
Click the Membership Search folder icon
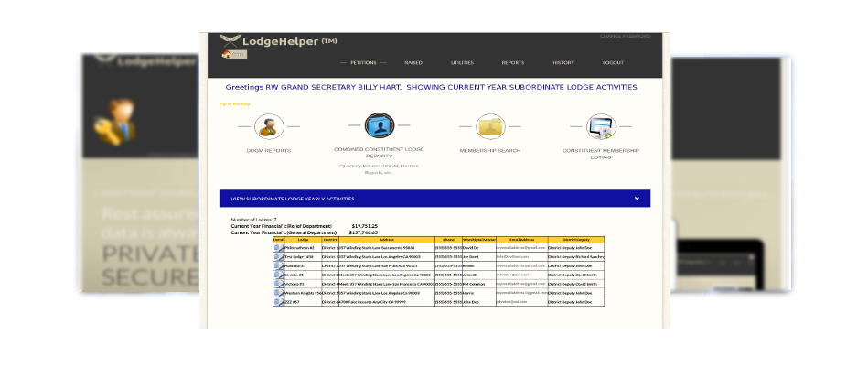click(x=490, y=126)
